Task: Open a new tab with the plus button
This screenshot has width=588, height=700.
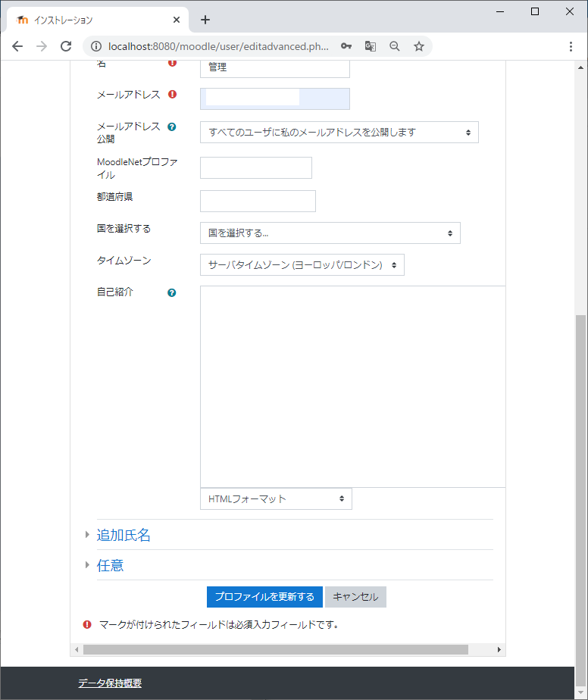Action: click(x=205, y=20)
